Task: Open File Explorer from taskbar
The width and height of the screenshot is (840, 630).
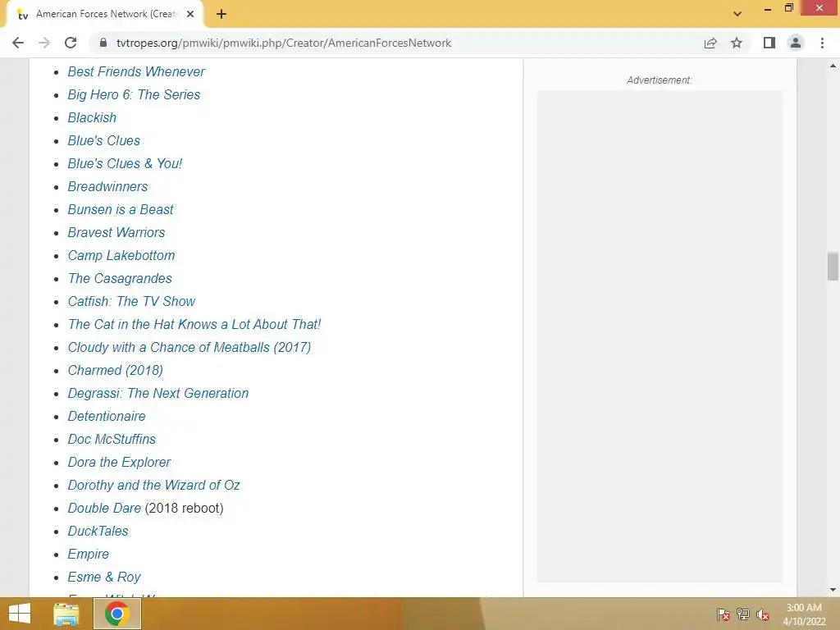Action: 66,614
